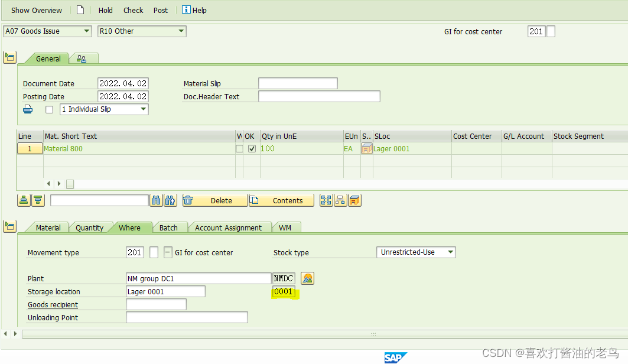Open Help using the info icon
Screen dimensions: 628x364
pyautogui.click(x=187, y=10)
